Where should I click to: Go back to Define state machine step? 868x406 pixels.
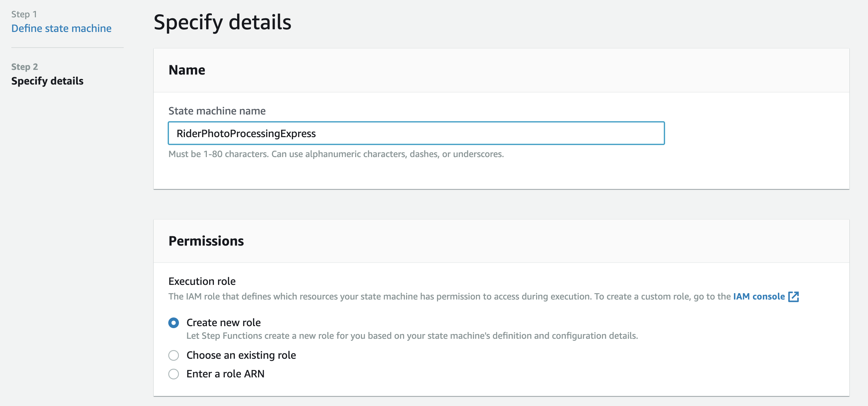point(61,28)
